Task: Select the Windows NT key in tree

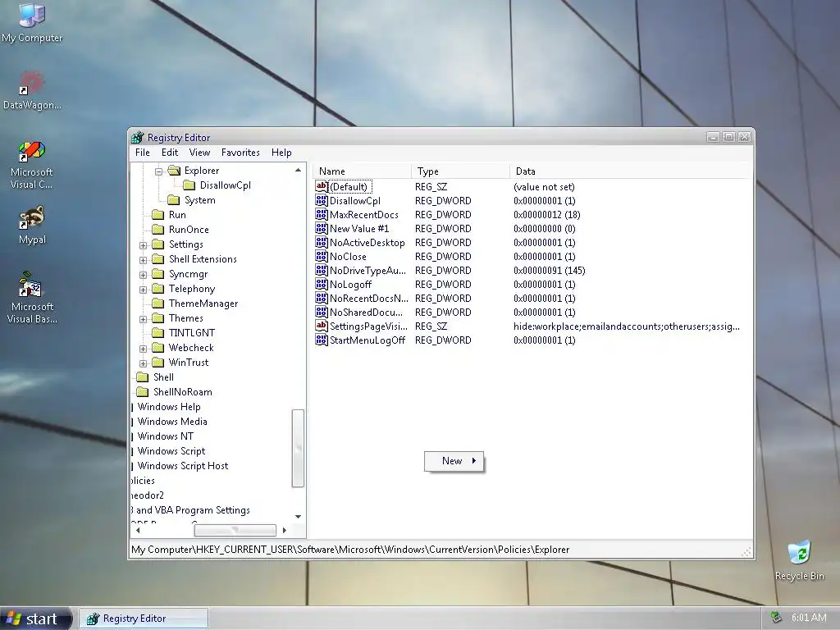Action: click(166, 436)
